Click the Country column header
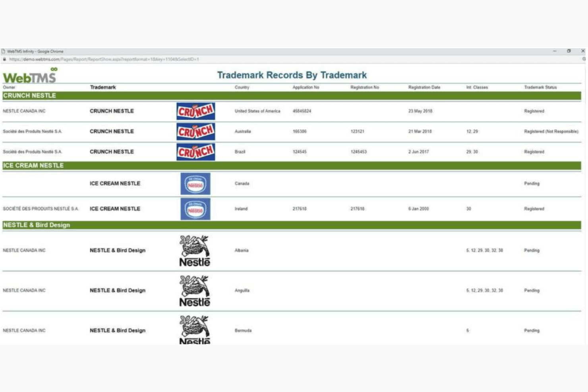Image resolution: width=588 pixels, height=392 pixels. click(242, 87)
